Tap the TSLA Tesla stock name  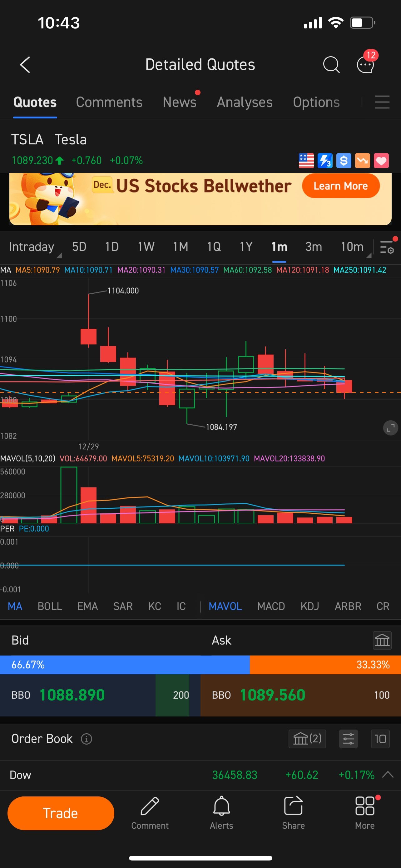[49, 139]
